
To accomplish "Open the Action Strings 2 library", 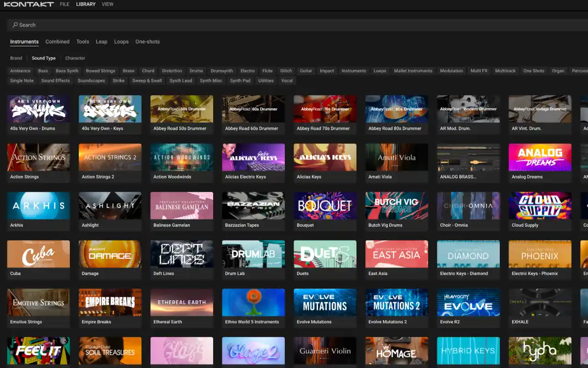I will click(x=110, y=163).
